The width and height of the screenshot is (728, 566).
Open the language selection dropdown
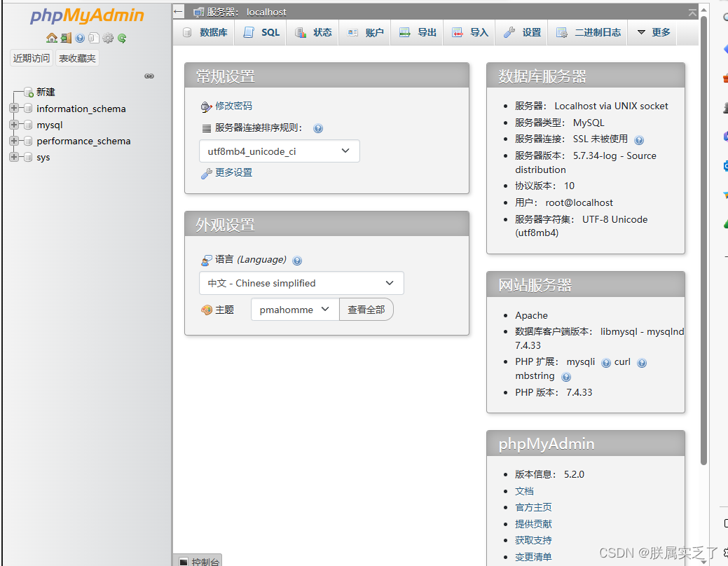tap(301, 283)
